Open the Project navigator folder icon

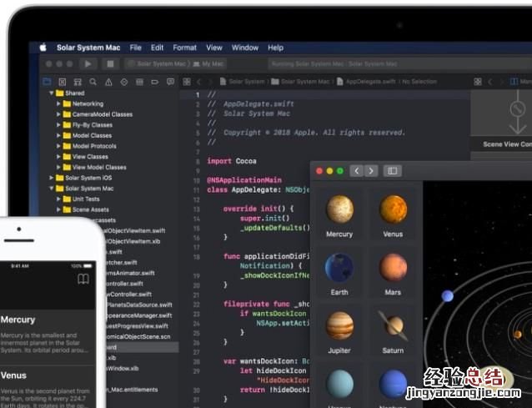(48, 82)
